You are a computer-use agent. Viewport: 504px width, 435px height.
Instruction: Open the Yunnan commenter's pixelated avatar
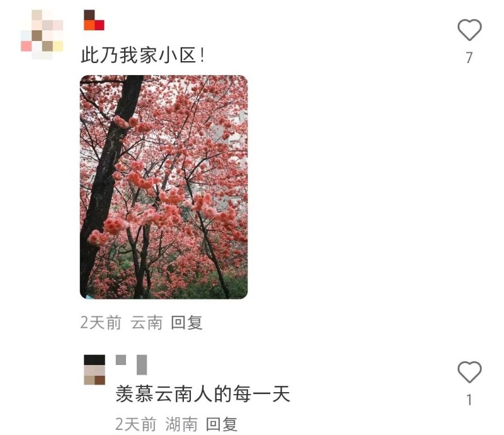pos(42,35)
